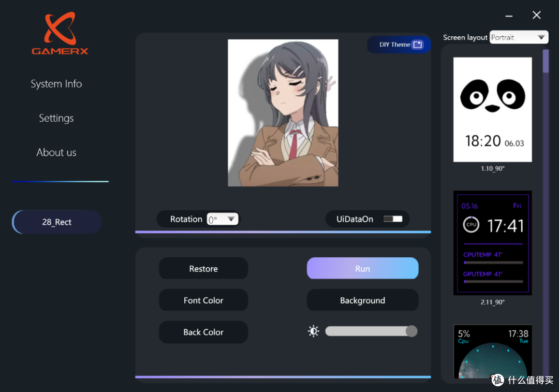This screenshot has width=559, height=392.
Task: Click the brightness sun icon
Action: pyautogui.click(x=313, y=331)
